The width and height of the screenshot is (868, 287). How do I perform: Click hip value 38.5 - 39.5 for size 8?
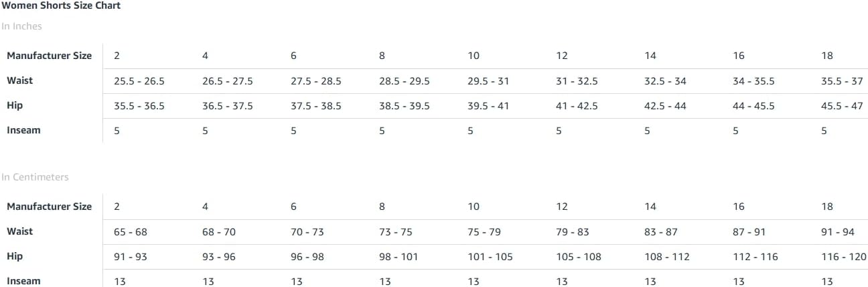(x=405, y=106)
